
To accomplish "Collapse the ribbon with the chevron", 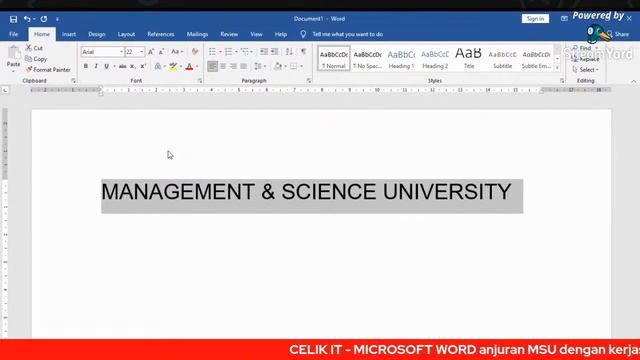I will (633, 81).
